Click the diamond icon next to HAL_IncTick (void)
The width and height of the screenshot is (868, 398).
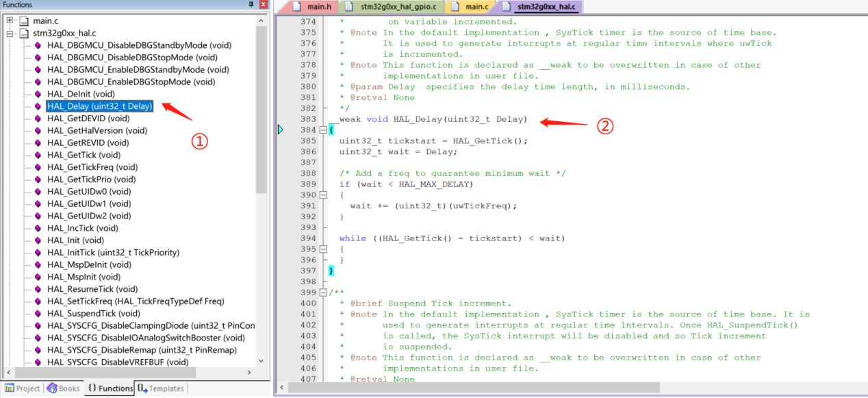tap(38, 228)
